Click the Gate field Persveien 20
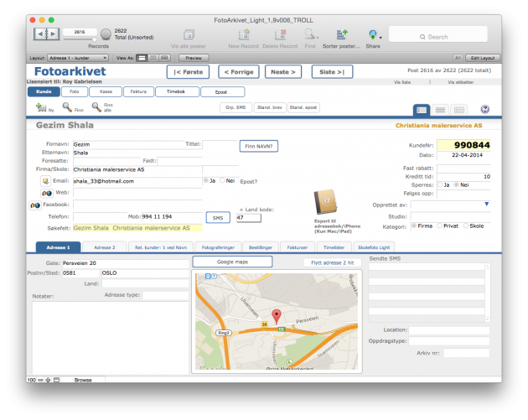Viewport: 528px width, 420px height. [125, 263]
